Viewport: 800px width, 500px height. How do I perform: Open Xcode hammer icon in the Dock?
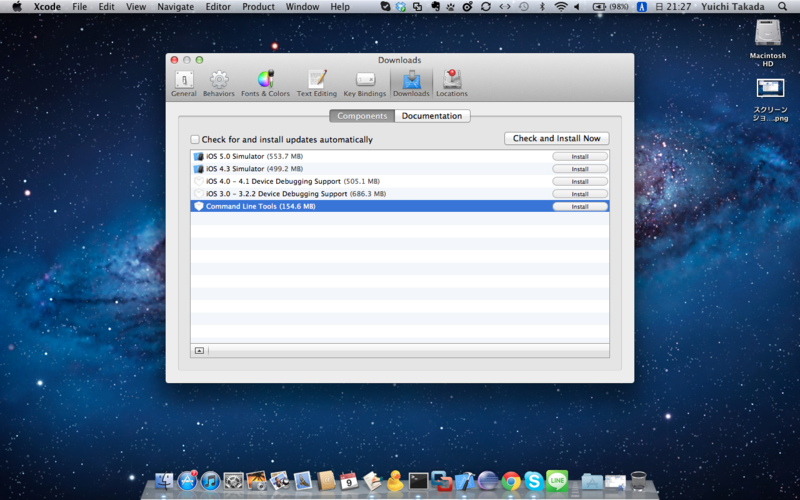[x=465, y=481]
